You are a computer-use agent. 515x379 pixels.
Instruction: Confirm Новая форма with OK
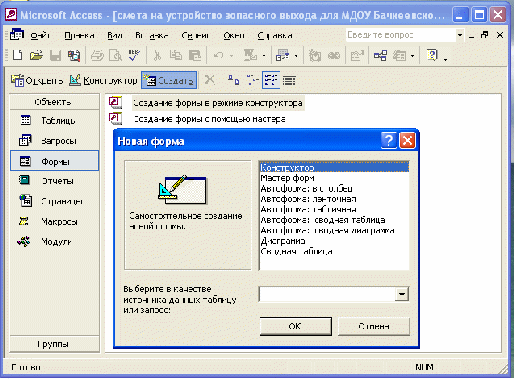295,326
